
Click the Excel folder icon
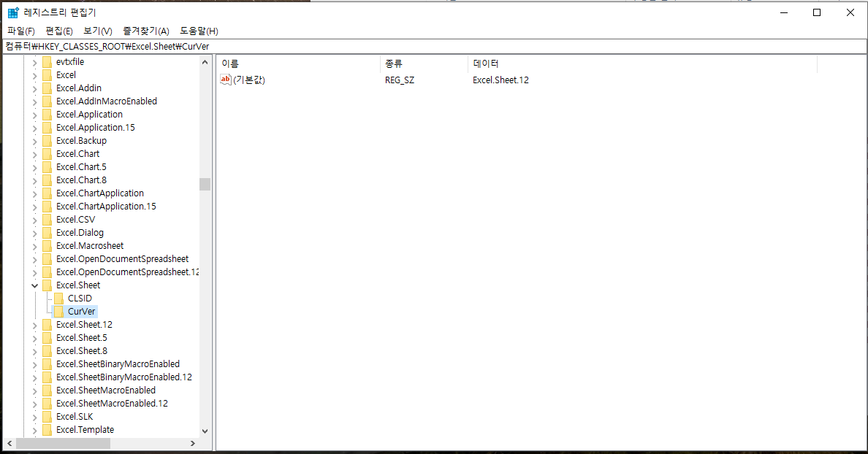(47, 75)
